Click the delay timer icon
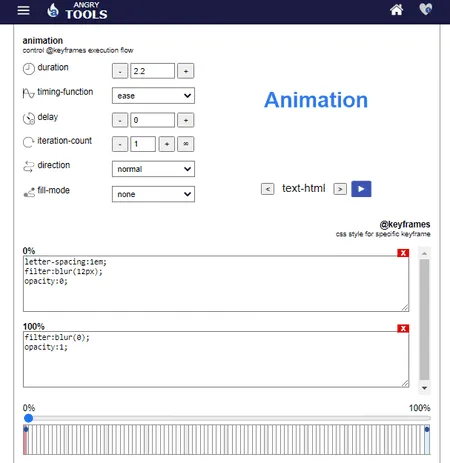450x463 pixels. tap(29, 118)
